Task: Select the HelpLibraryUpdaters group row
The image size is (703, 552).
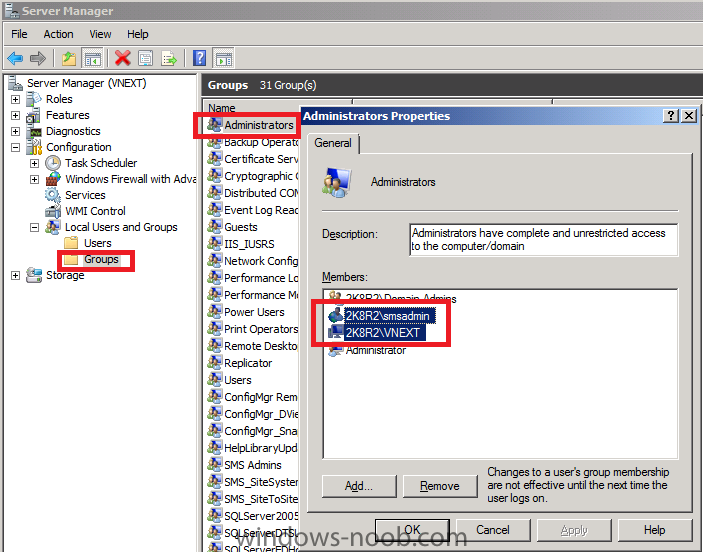Action: 253,448
